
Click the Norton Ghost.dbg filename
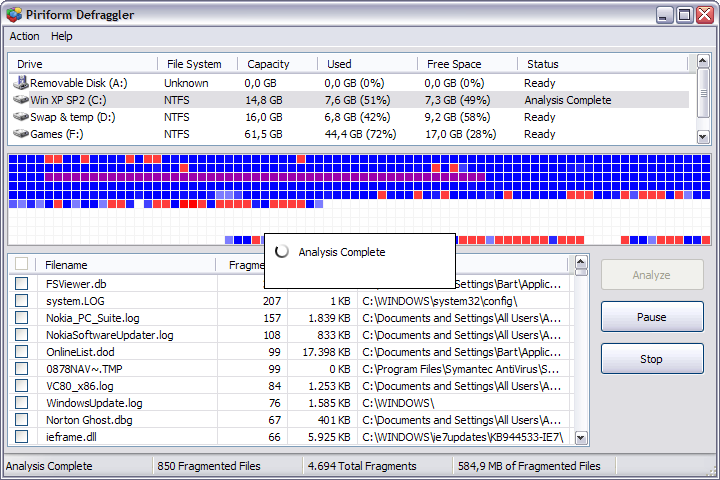(89, 420)
